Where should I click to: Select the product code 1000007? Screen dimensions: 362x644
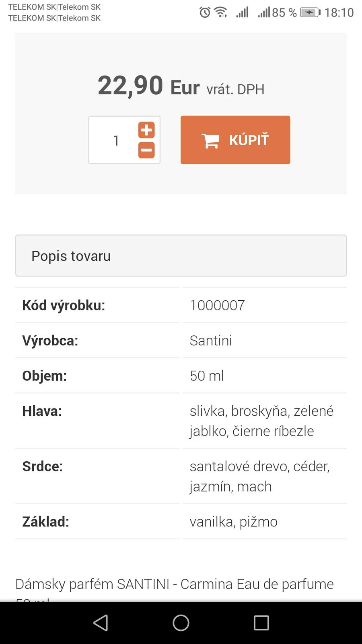click(217, 305)
